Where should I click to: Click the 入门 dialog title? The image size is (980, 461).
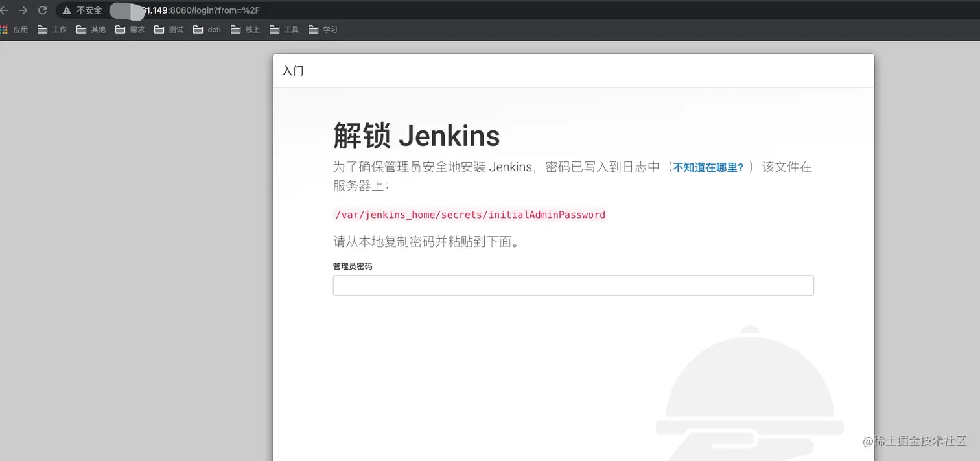pyautogui.click(x=293, y=71)
